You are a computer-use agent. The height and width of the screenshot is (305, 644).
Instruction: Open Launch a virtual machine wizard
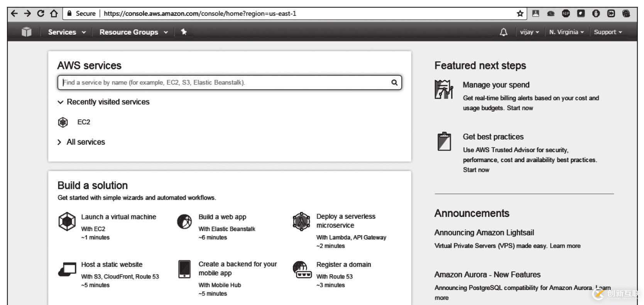118,217
